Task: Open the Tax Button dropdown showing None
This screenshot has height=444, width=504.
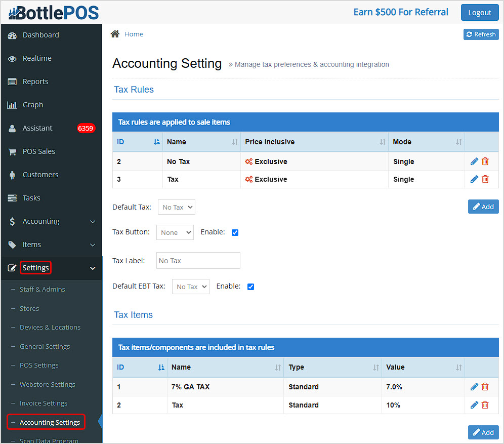Action: pyautogui.click(x=175, y=232)
